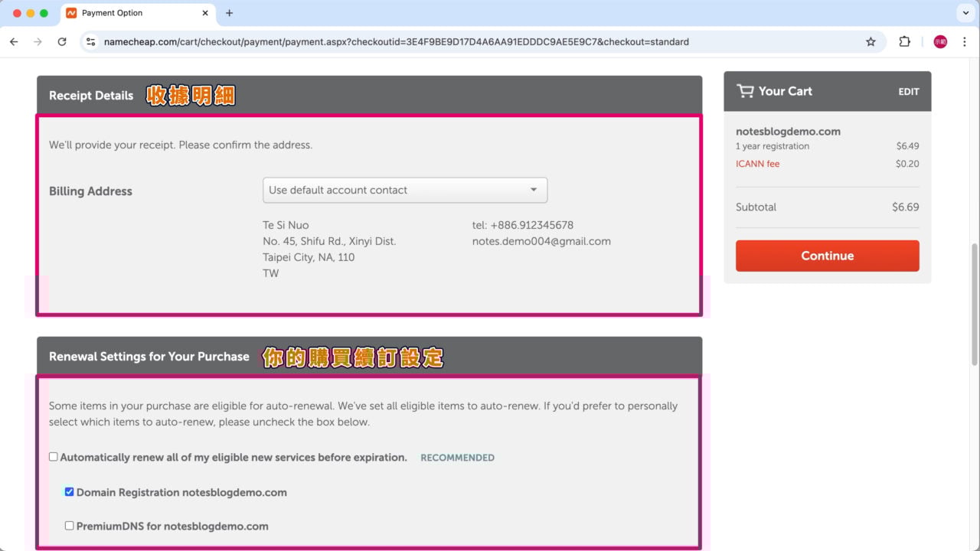Image resolution: width=980 pixels, height=551 pixels.
Task: Expand the tab search chevron at top right
Action: tap(964, 13)
